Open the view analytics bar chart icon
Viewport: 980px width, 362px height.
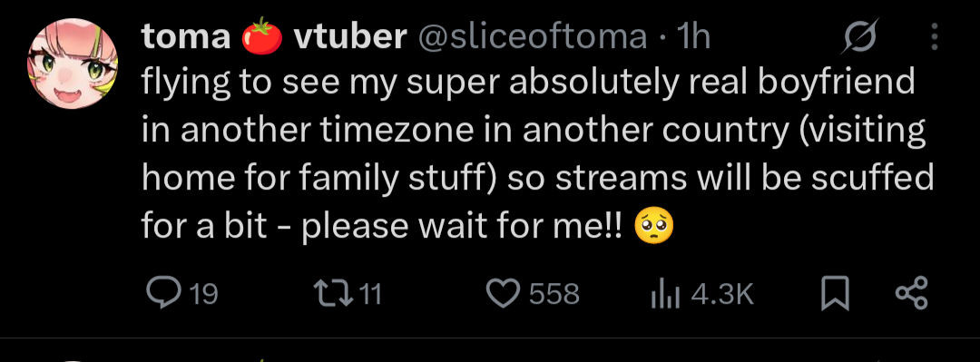point(665,294)
